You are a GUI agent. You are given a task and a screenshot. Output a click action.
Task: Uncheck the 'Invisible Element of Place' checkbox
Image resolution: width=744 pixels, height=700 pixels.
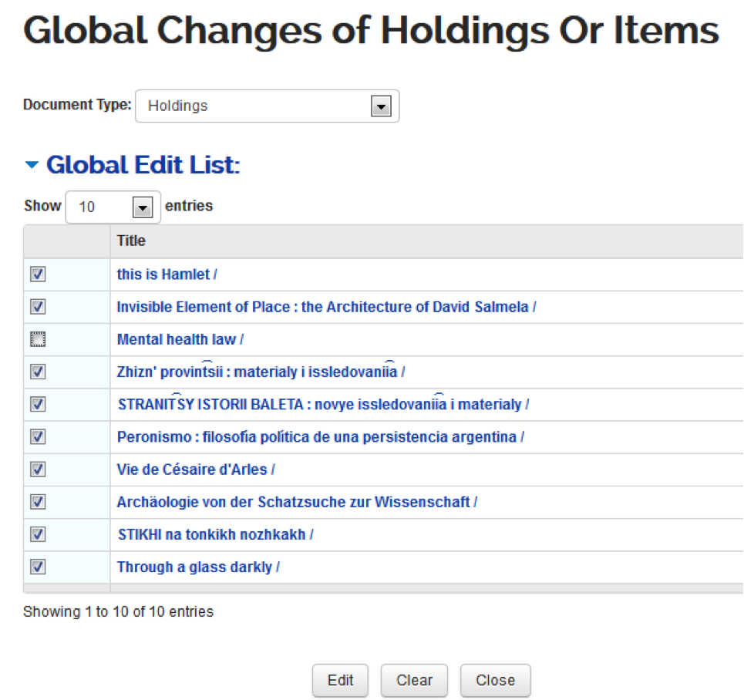point(39,307)
